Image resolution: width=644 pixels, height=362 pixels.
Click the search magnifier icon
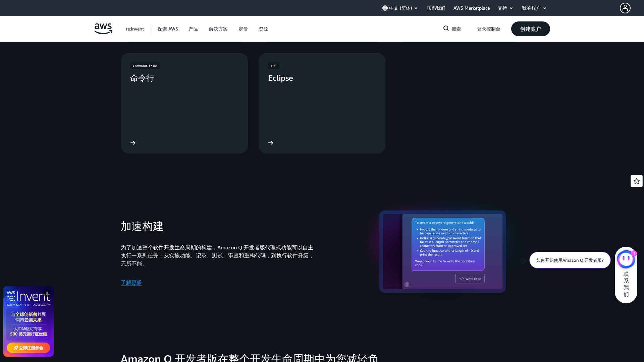(x=446, y=28)
